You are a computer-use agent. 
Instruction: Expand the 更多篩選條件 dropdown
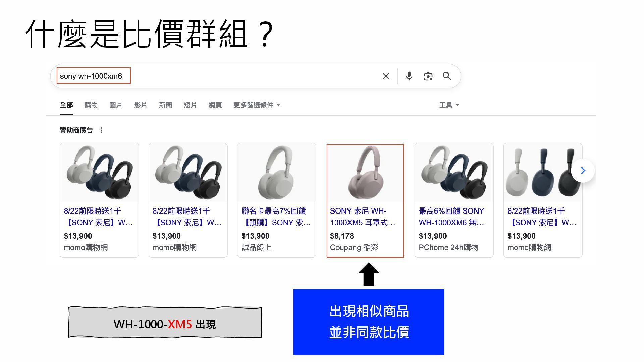coord(257,105)
